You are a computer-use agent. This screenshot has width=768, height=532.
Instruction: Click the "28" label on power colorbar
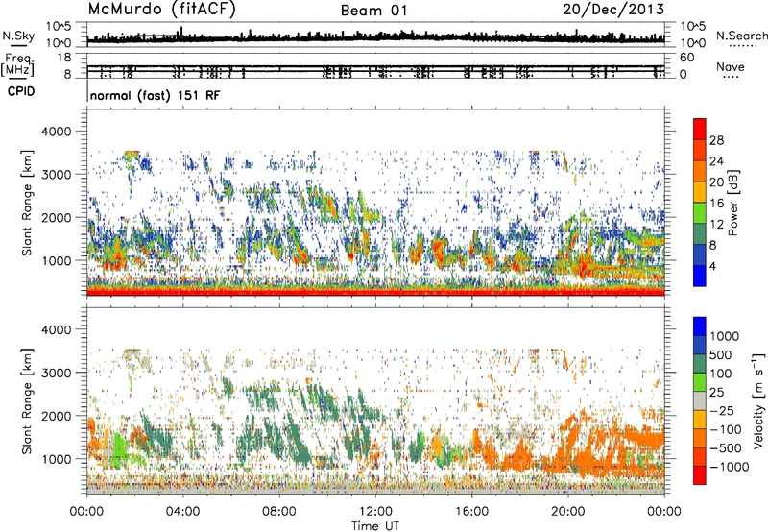point(716,140)
